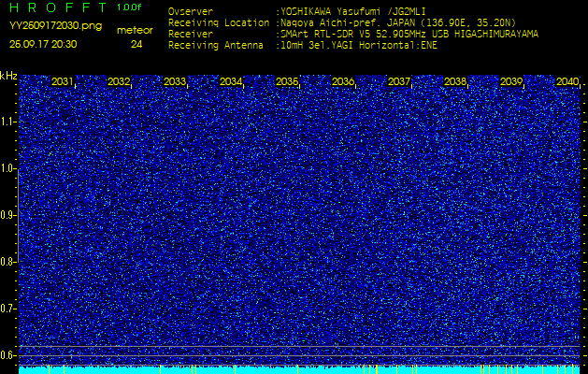Select the 2040 time marker

coord(567,81)
